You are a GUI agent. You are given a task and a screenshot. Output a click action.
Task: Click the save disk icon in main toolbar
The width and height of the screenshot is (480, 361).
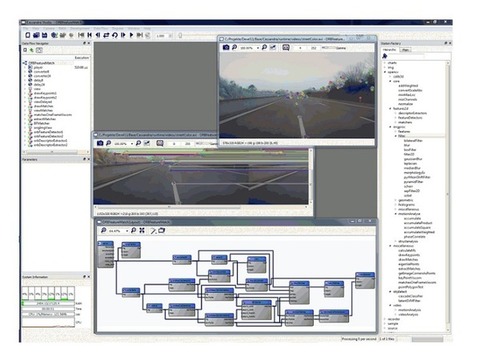click(44, 35)
